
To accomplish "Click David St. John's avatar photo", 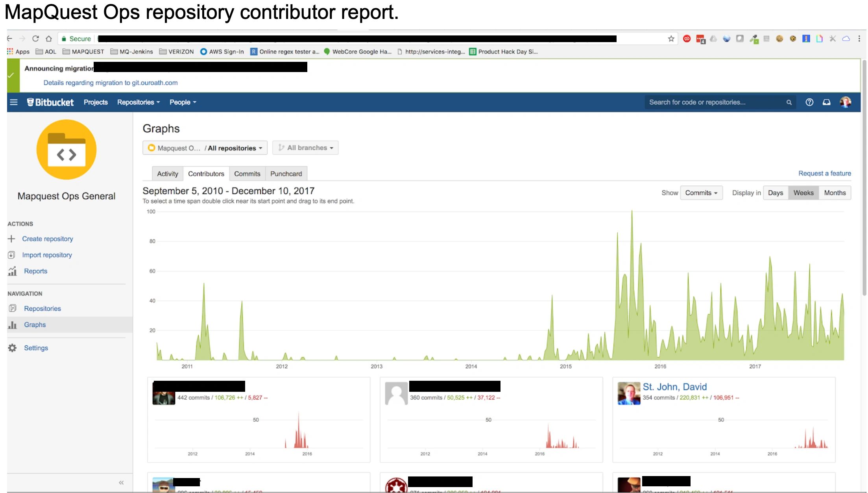I will (629, 393).
